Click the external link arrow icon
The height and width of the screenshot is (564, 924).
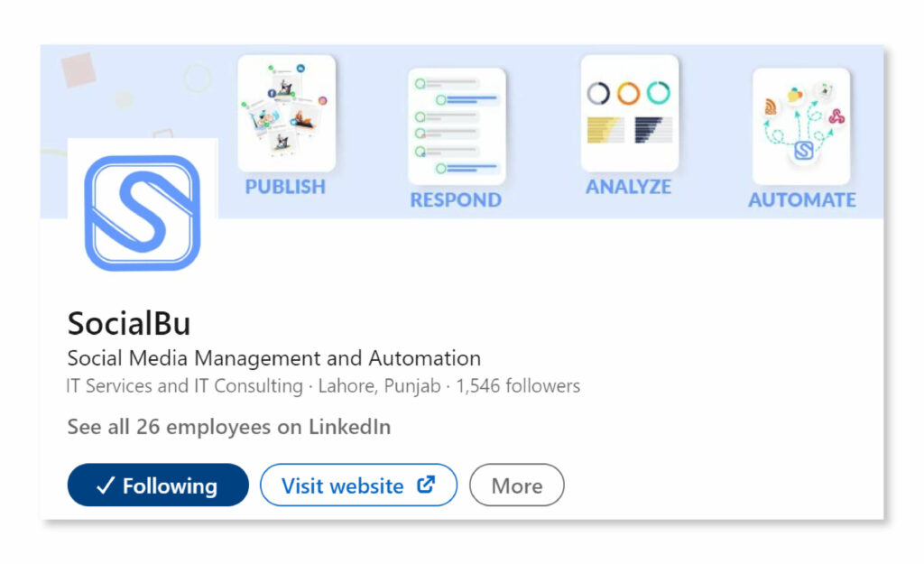click(426, 485)
